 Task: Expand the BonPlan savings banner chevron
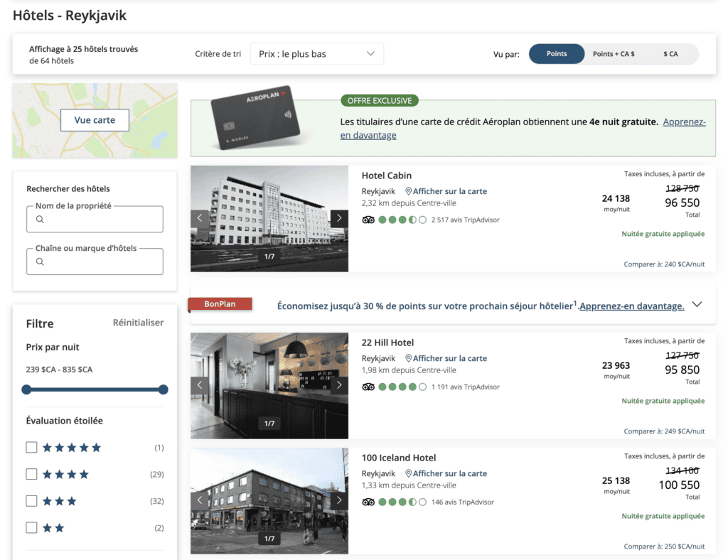(697, 305)
